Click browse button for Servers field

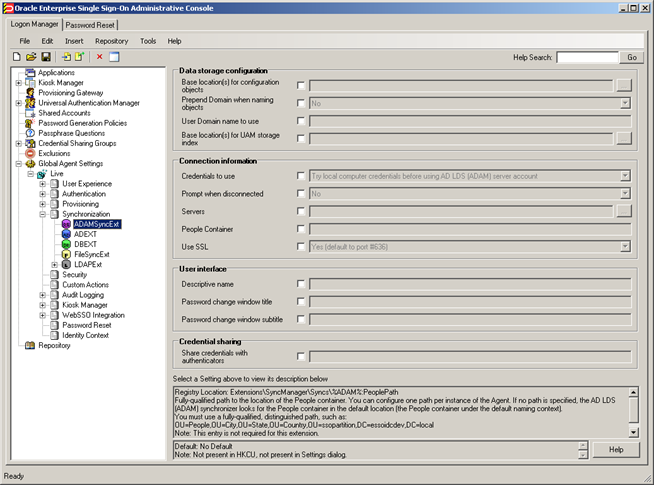click(624, 211)
